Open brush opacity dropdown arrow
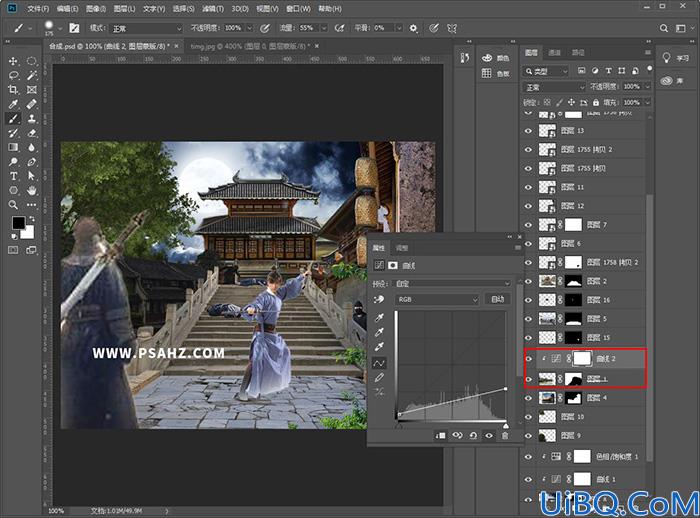 click(250, 28)
